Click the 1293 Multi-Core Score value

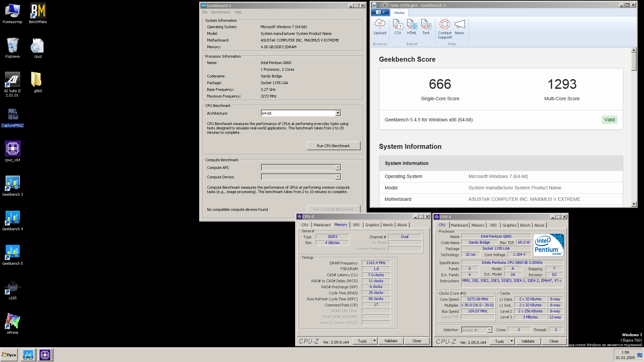pyautogui.click(x=562, y=84)
